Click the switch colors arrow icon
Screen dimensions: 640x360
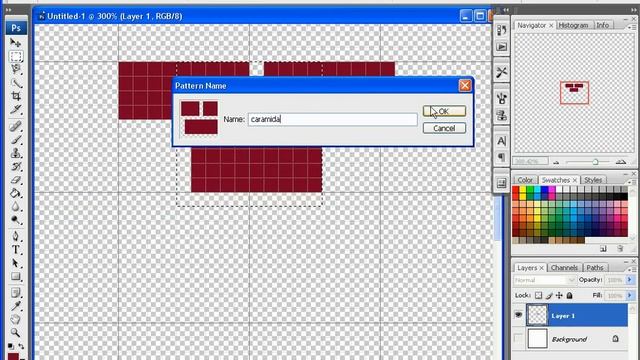click(21, 346)
